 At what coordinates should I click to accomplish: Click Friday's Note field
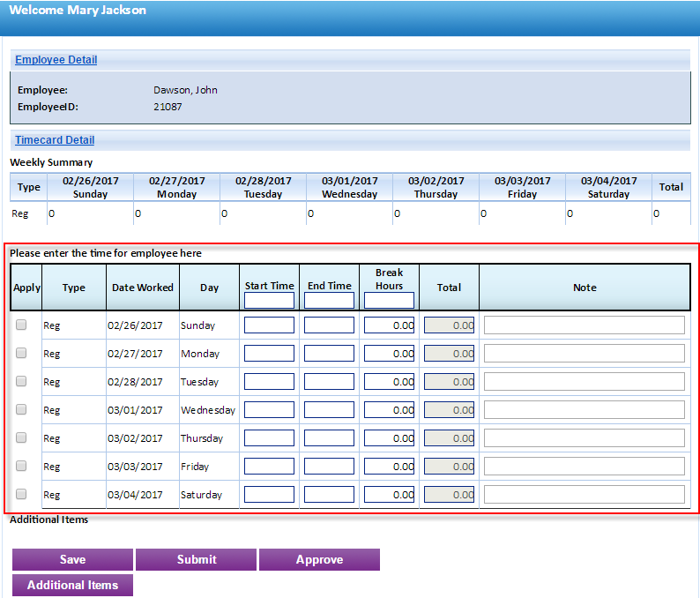tap(585, 467)
